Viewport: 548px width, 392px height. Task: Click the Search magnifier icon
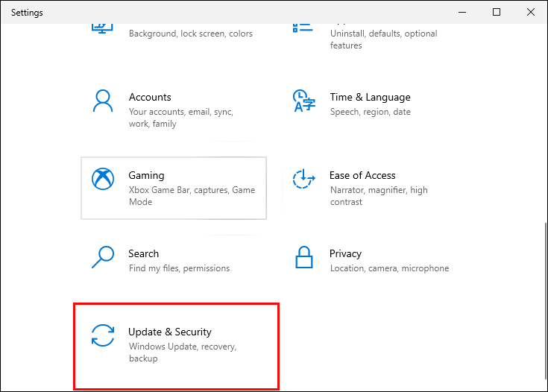pos(102,258)
